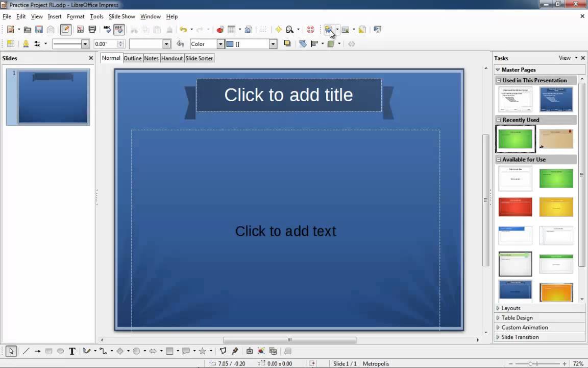Export directly as PDF
This screenshot has height=368, width=588.
click(x=80, y=30)
